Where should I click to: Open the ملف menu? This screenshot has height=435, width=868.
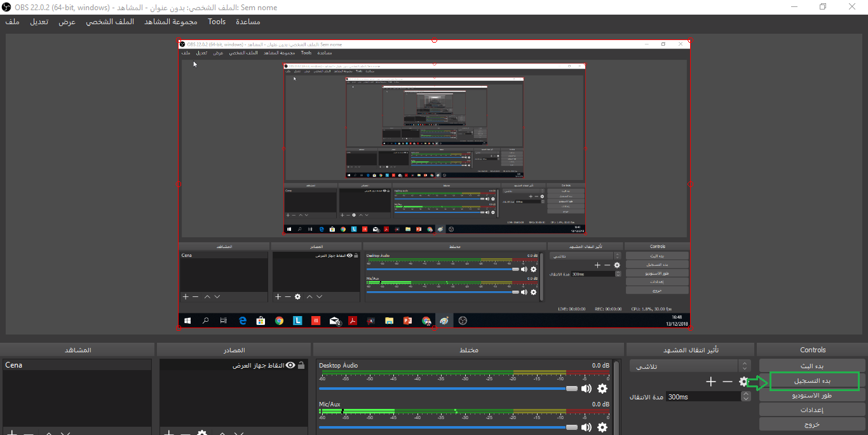point(12,22)
